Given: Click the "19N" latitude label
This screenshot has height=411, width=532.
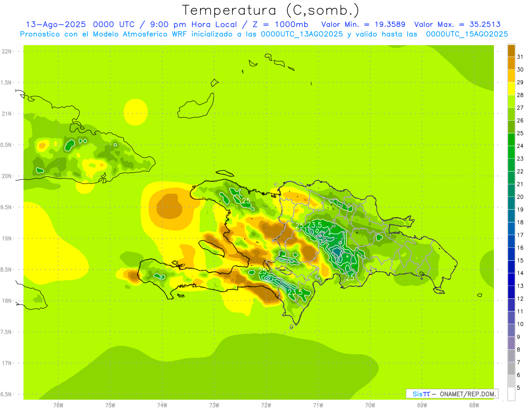Looking at the screenshot, I should [7, 239].
